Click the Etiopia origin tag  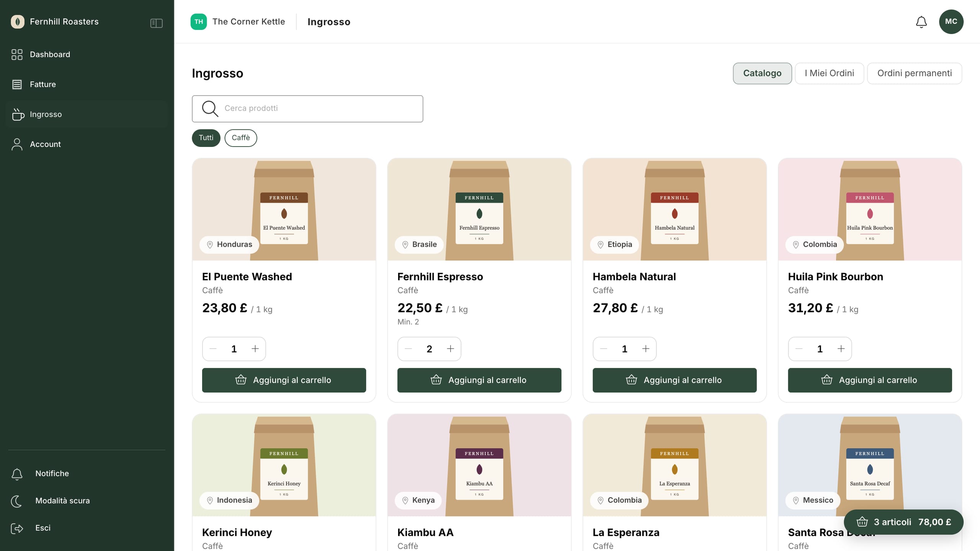pos(614,245)
